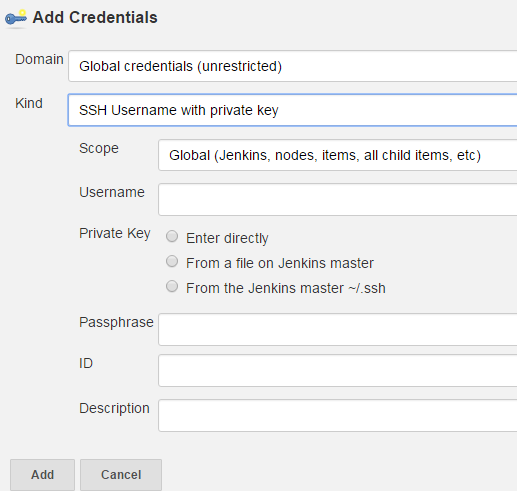Click the Private Key label

tap(115, 233)
